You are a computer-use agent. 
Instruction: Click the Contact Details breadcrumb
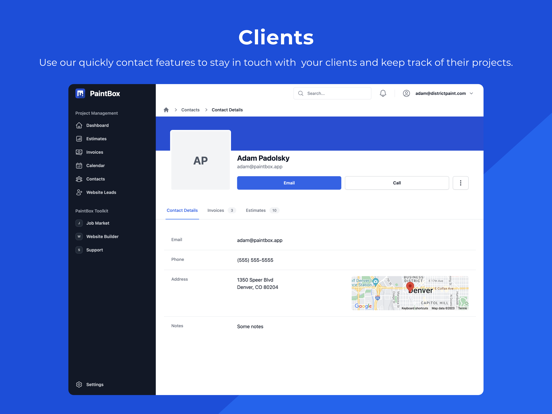point(227,110)
